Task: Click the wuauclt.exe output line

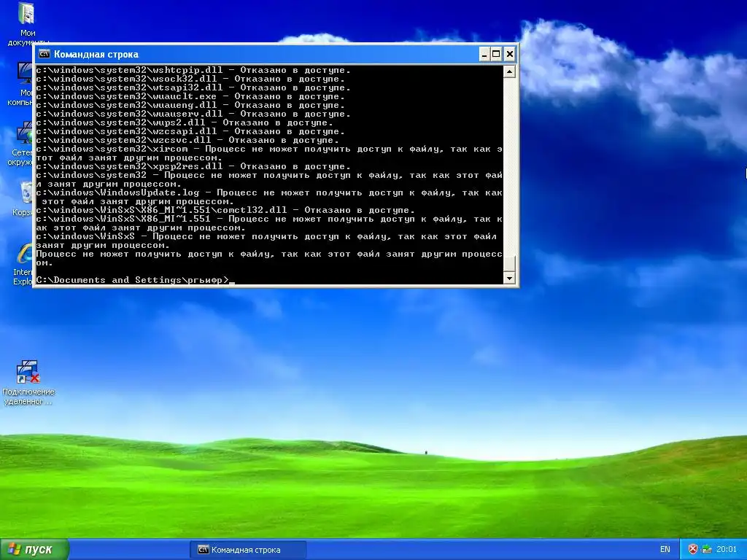Action: (190, 96)
